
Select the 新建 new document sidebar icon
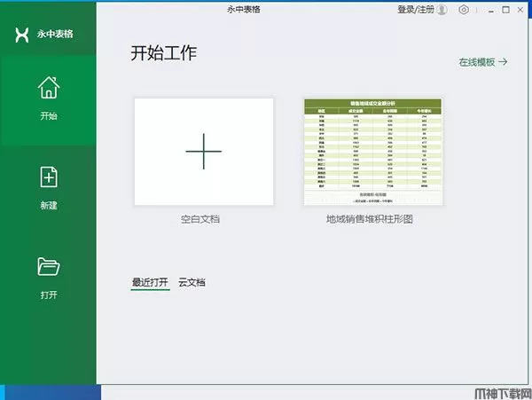pos(49,176)
